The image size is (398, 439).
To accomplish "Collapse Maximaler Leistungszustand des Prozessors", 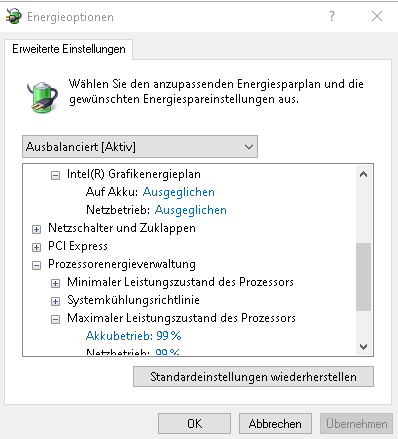I will [x=55, y=319].
